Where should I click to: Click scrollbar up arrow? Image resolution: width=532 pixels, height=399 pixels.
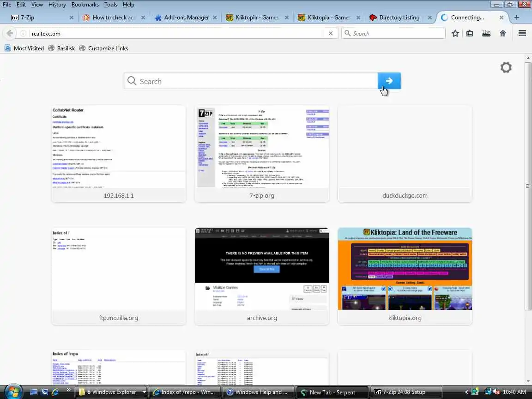528,58
